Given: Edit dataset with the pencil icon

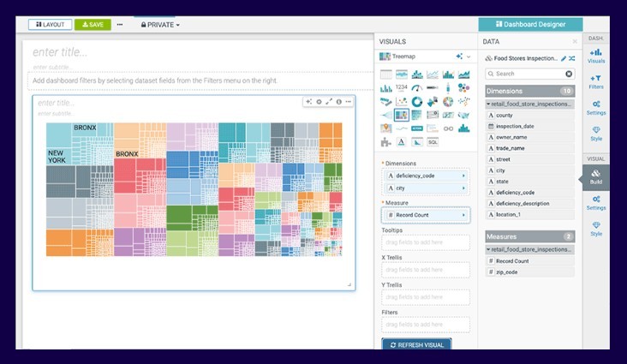Looking at the screenshot, I should point(564,58).
